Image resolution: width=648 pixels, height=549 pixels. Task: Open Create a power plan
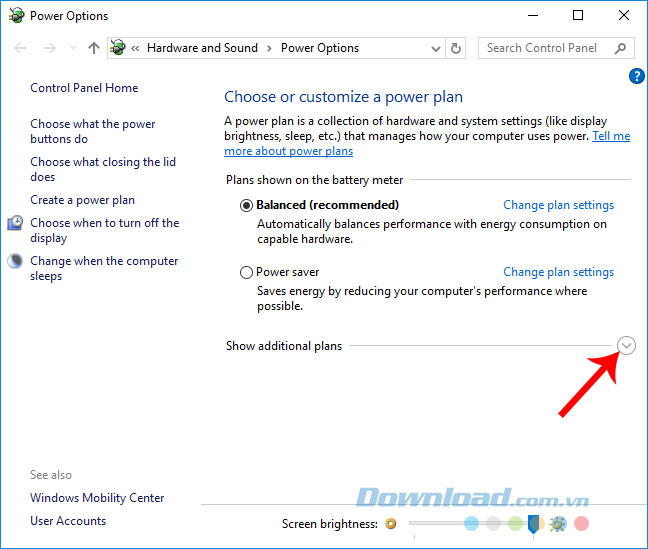tap(82, 200)
